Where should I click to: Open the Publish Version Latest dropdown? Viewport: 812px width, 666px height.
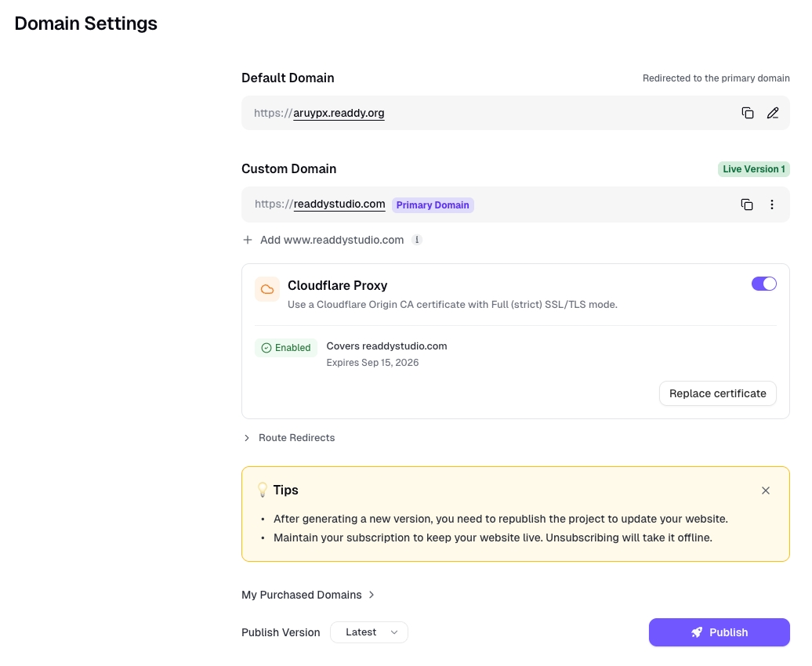369,632
